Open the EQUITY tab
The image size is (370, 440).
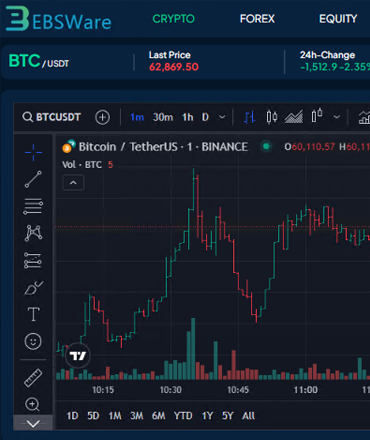tap(338, 19)
